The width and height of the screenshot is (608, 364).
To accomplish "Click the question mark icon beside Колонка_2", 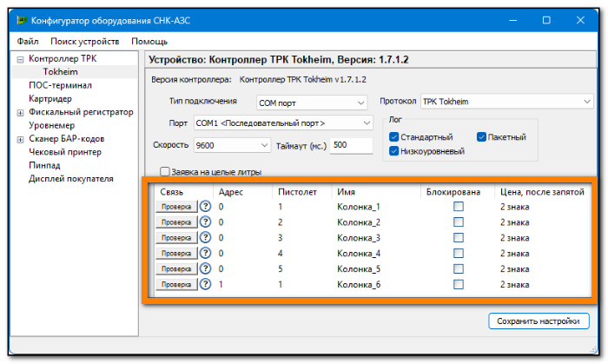I will pyautogui.click(x=205, y=222).
